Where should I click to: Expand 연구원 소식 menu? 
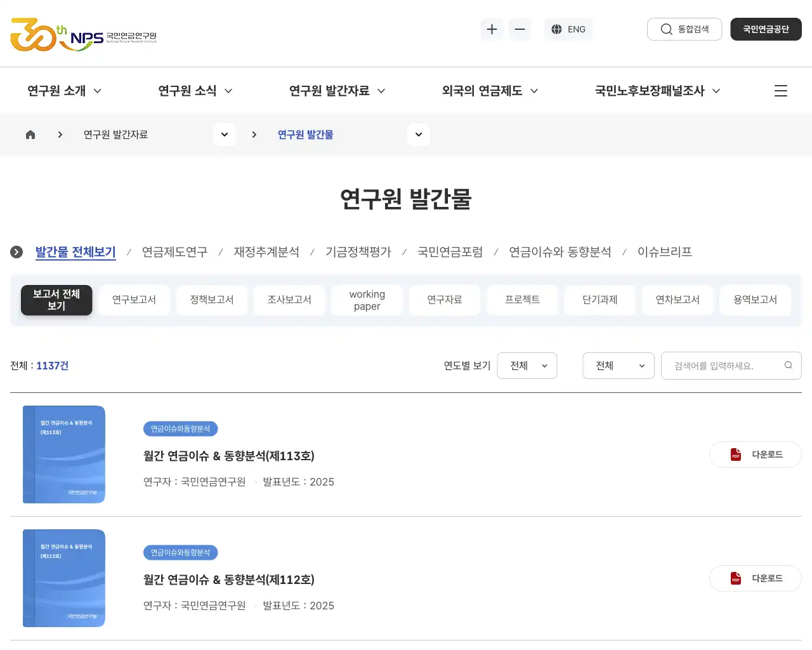(x=195, y=91)
